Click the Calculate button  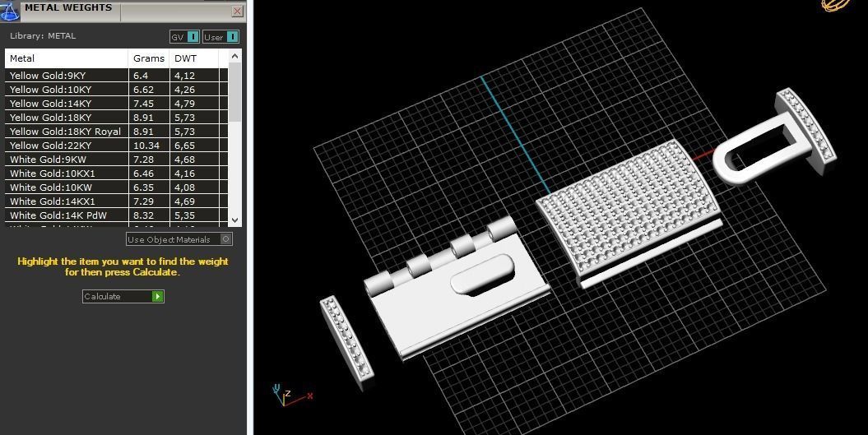(123, 297)
